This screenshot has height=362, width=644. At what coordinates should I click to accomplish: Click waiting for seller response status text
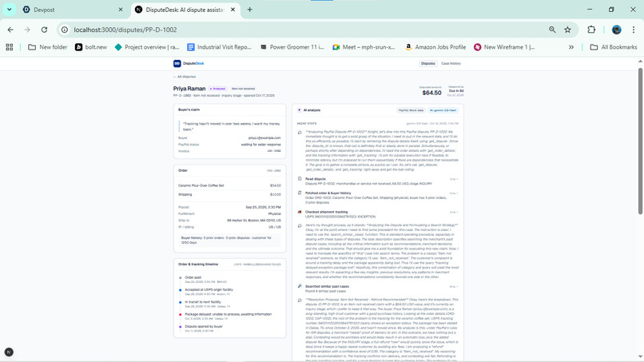tap(260, 145)
